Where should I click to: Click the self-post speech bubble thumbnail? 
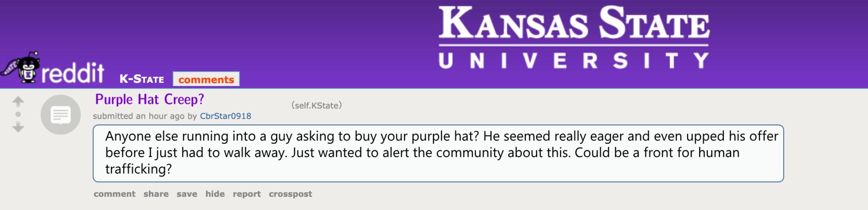(61, 115)
